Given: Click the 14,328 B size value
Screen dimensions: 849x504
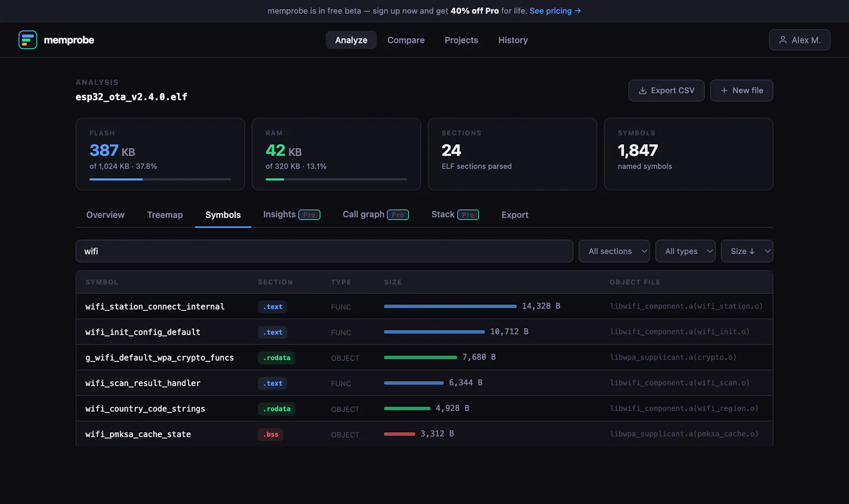Looking at the screenshot, I should [541, 306].
